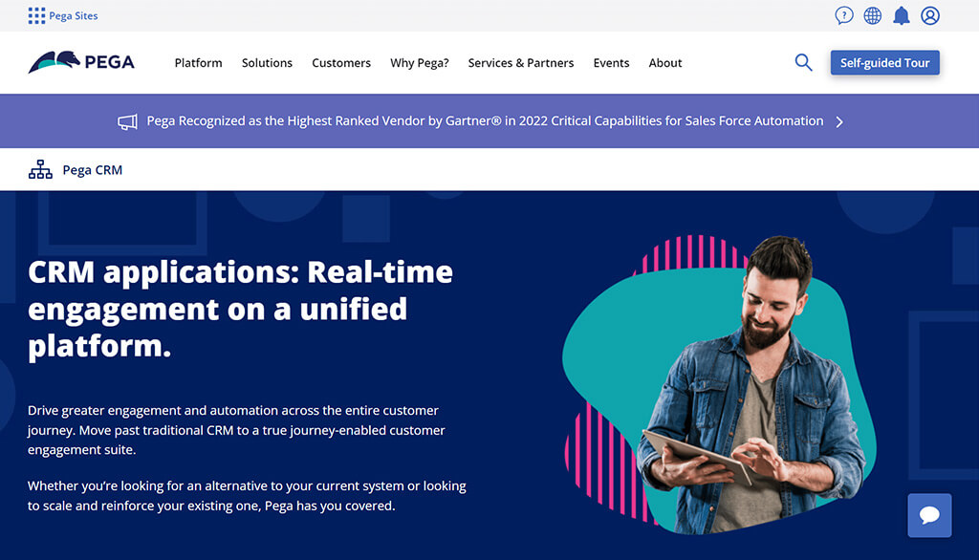Click the 'Whether you're looking' paragraph
This screenshot has width=979, height=560.
point(247,496)
